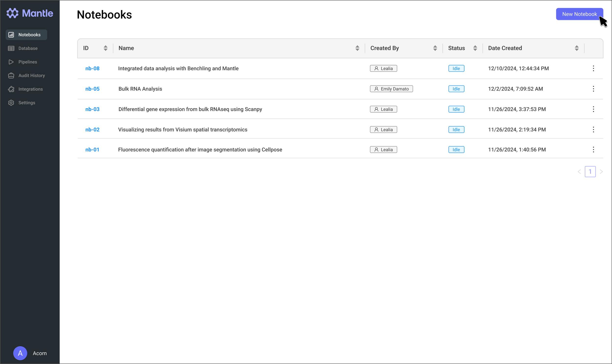Sort table by Name column
This screenshot has width=612, height=364.
[357, 48]
